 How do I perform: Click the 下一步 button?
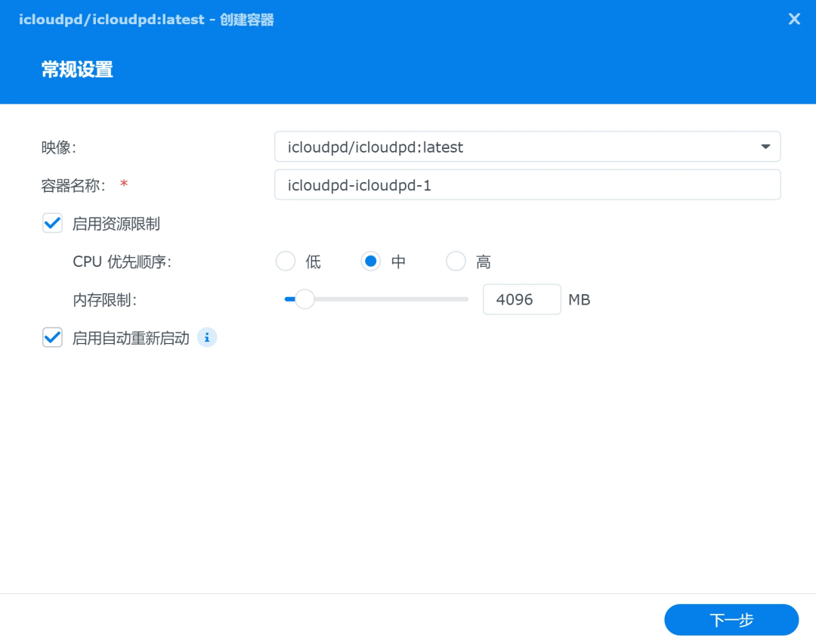pyautogui.click(x=731, y=620)
